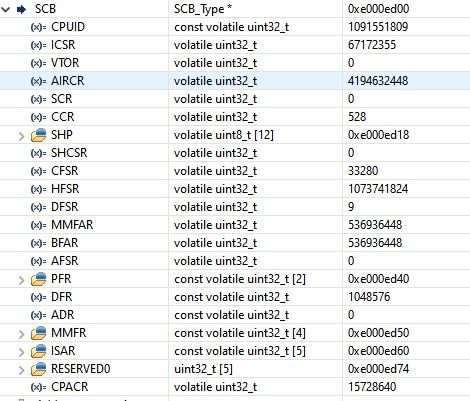The height and width of the screenshot is (401, 470).
Task: Select the CFSR register name
Action: pos(64,171)
